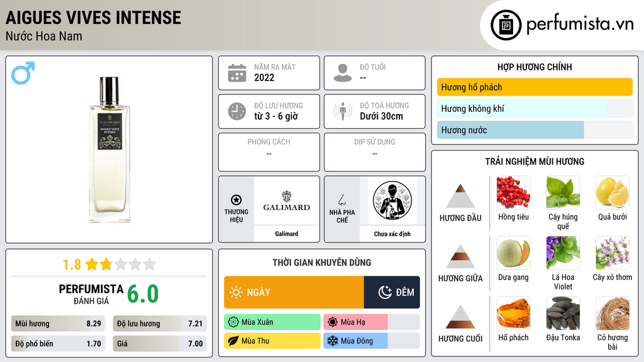Click the Giá 7.00 rating bar
The height and width of the screenshot is (362, 644).
(x=160, y=344)
